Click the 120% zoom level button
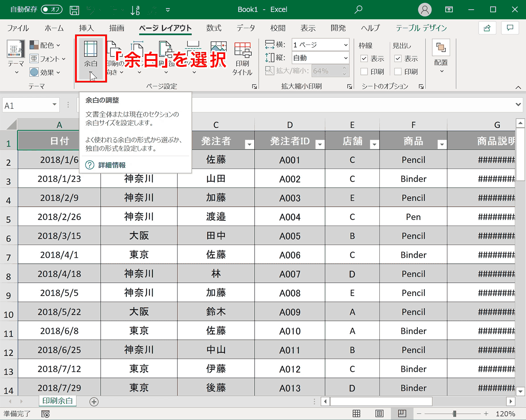This screenshot has height=420, width=526. tap(506, 414)
